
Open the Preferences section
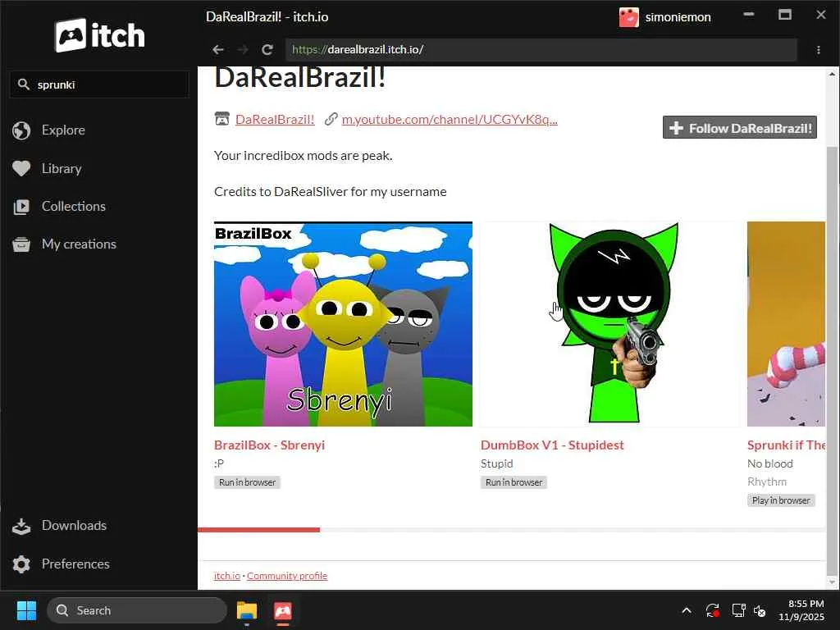[75, 564]
